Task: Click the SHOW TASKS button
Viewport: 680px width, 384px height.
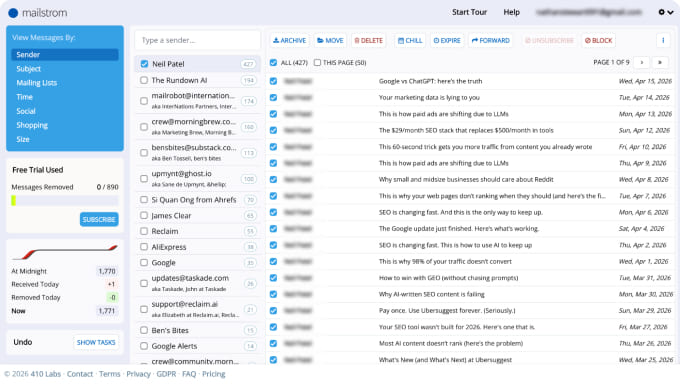Action: pos(96,342)
